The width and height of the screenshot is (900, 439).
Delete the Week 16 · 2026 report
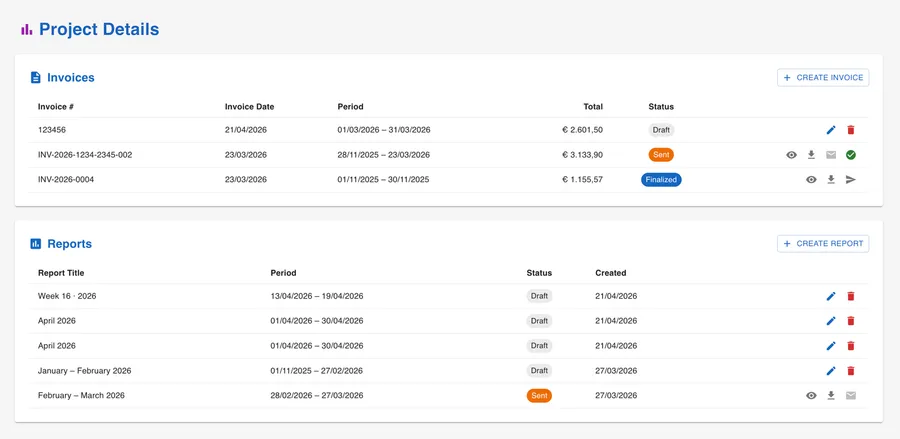click(x=851, y=296)
